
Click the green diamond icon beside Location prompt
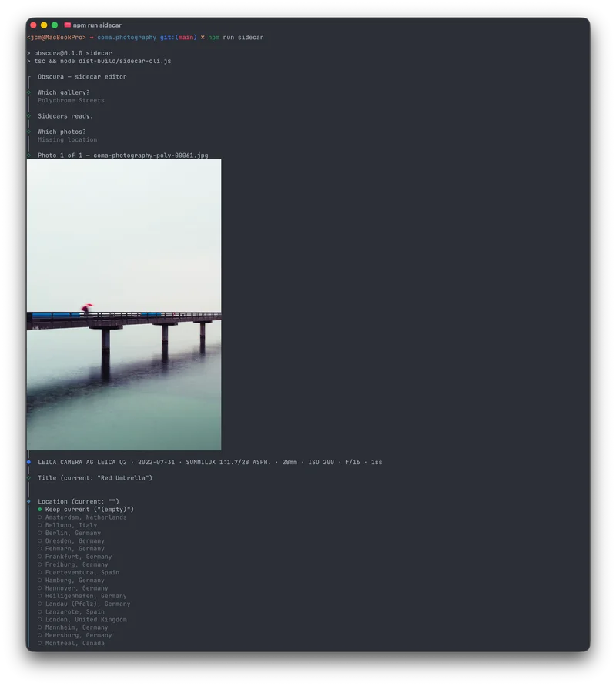[x=30, y=500]
